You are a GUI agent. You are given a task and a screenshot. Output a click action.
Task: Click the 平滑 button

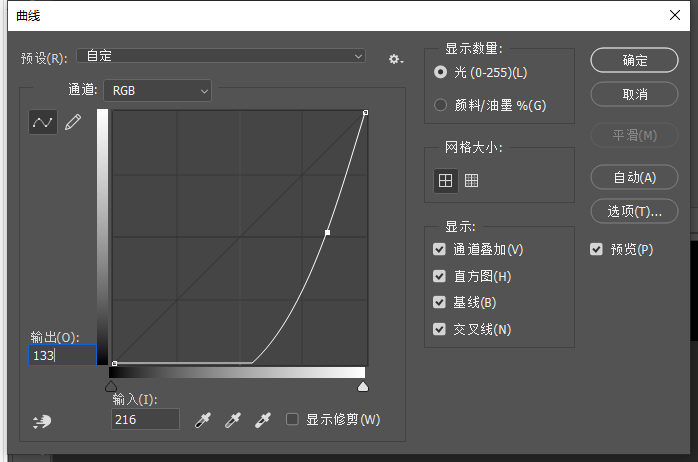click(x=634, y=135)
